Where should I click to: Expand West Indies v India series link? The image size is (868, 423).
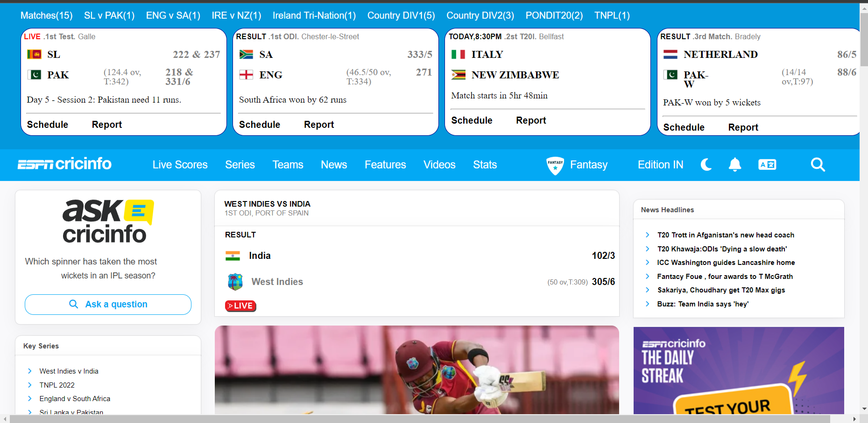click(69, 371)
